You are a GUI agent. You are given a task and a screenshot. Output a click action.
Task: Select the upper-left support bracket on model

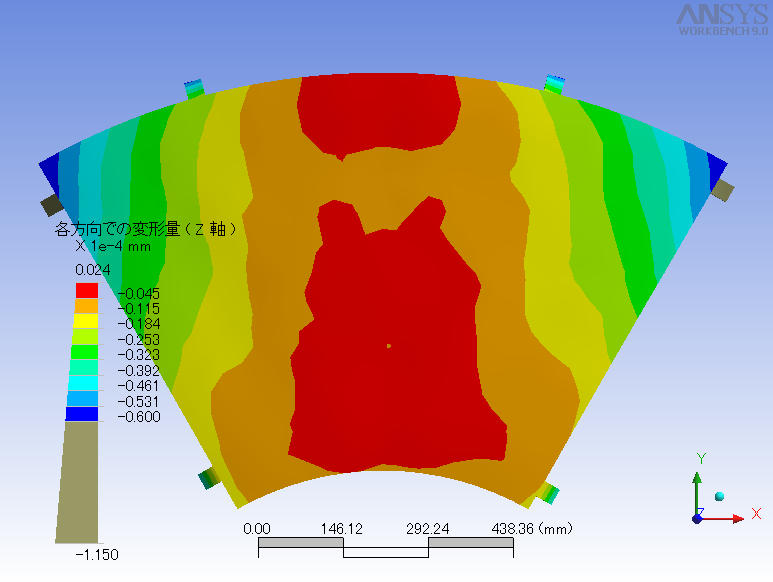click(x=194, y=88)
